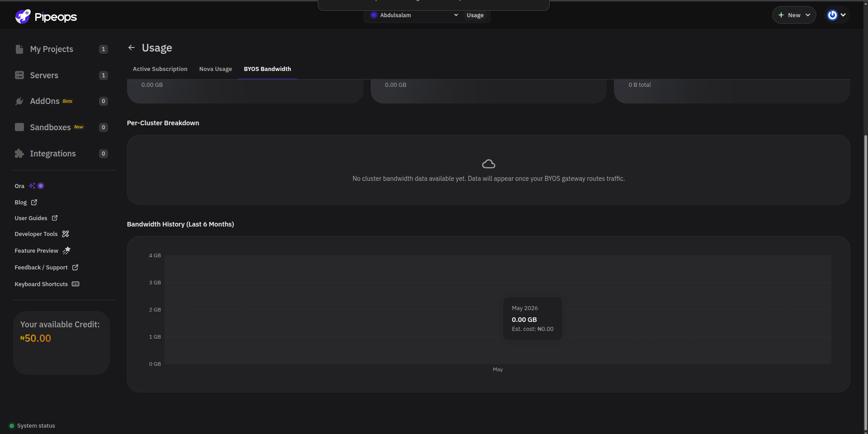Open Servers in the sidebar
Viewport: 868px width, 434px height.
[x=62, y=75]
